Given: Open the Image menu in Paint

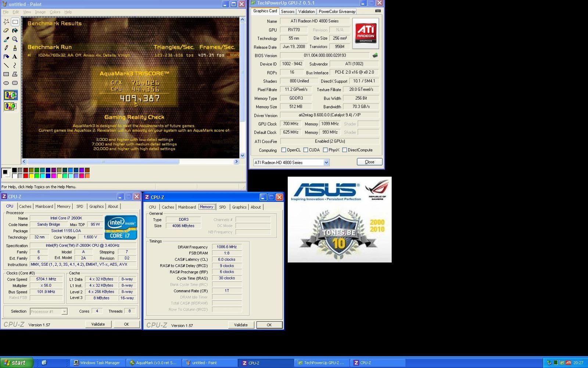Looking at the screenshot, I should tap(40, 12).
